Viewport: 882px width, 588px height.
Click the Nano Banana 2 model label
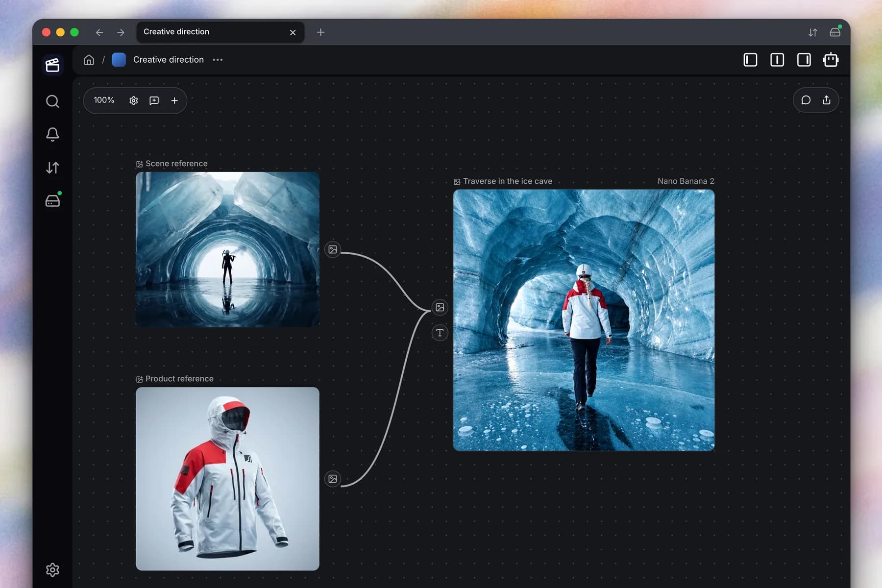coord(686,181)
